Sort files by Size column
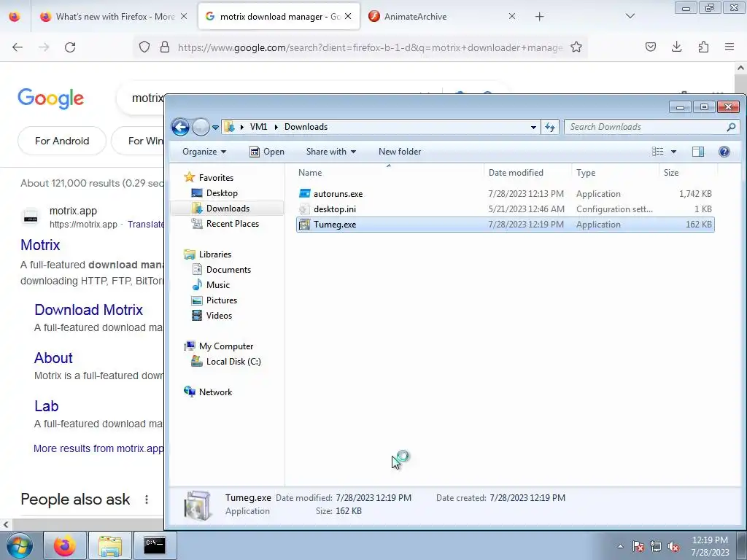The width and height of the screenshot is (747, 560). click(688, 173)
